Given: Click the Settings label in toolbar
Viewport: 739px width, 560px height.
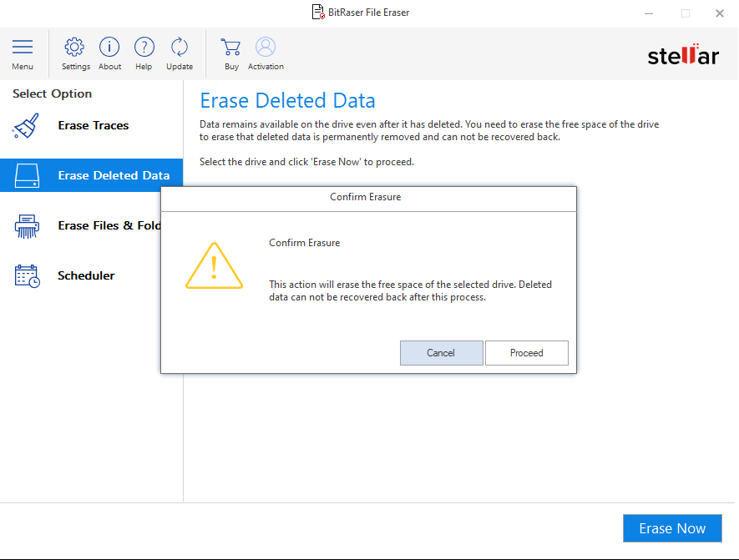Looking at the screenshot, I should tap(76, 67).
